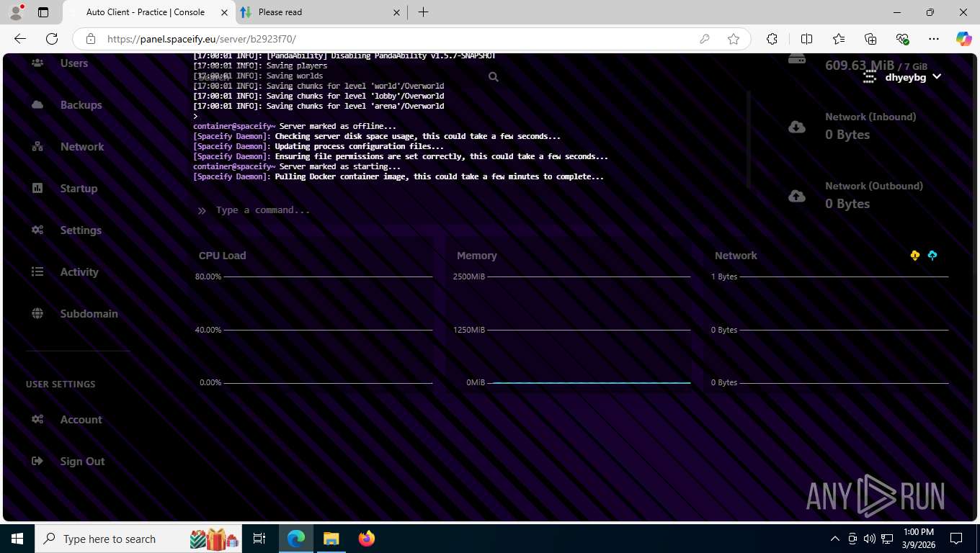Click the Users people icon
Viewport: 980px width, 553px height.
coord(37,63)
